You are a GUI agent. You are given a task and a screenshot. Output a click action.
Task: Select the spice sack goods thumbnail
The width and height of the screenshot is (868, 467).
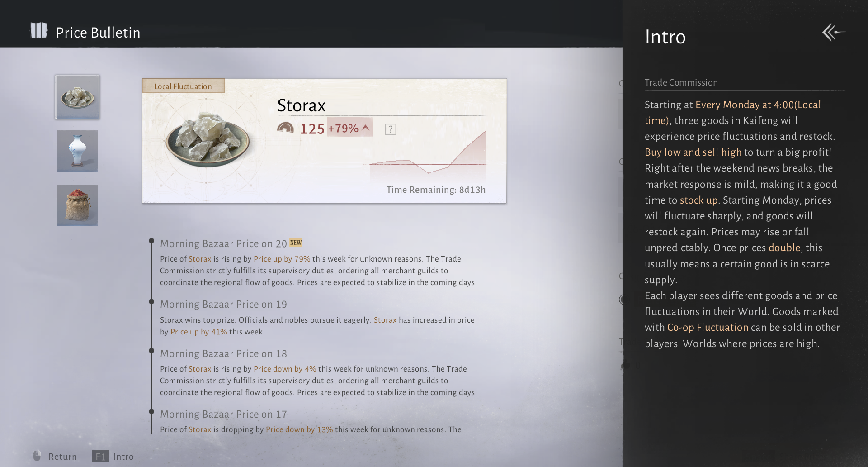[77, 205]
